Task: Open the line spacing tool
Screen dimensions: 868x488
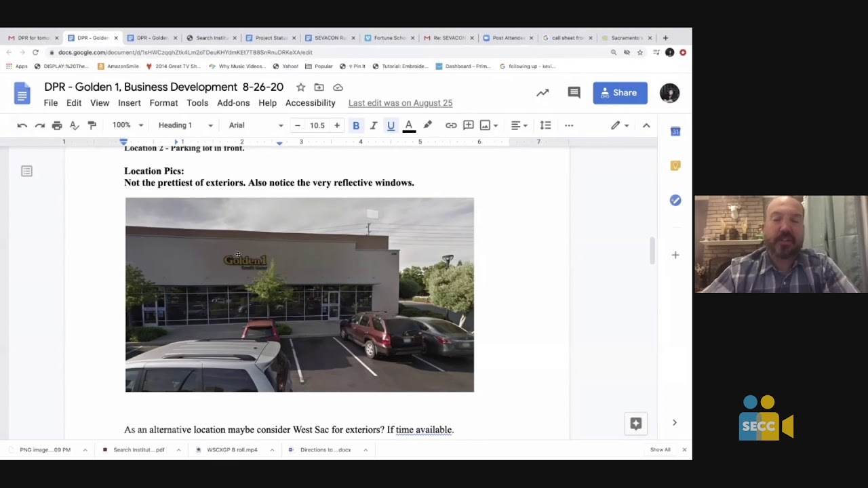Action: click(546, 125)
